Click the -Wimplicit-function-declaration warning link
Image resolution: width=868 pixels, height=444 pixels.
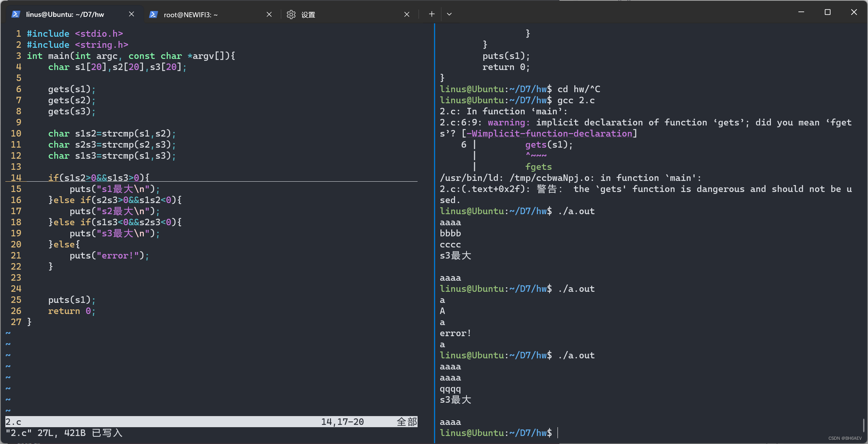[x=549, y=133]
